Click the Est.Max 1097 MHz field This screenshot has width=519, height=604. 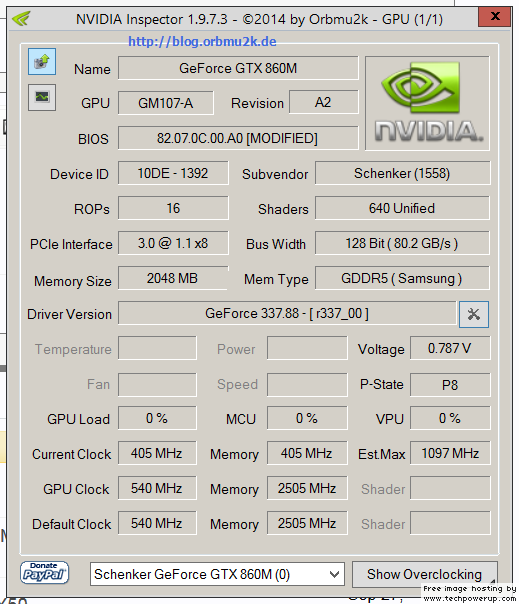coord(450,453)
